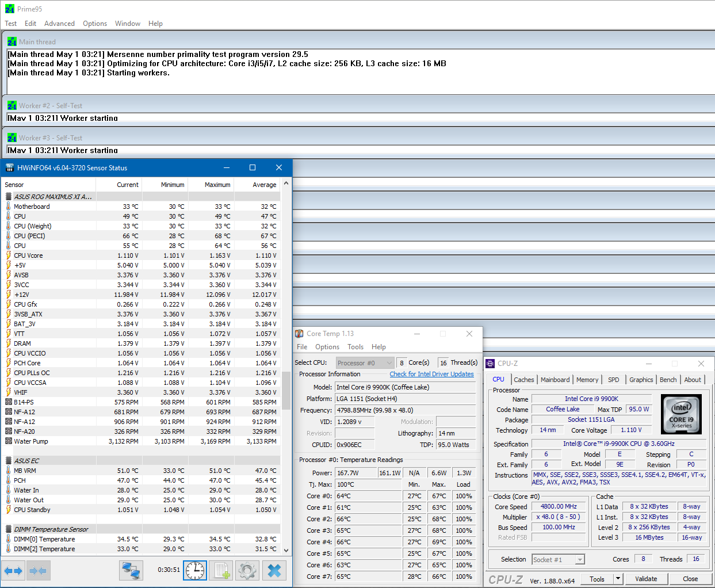Click the Prime95 icon on the Worker #2 window

click(x=12, y=106)
